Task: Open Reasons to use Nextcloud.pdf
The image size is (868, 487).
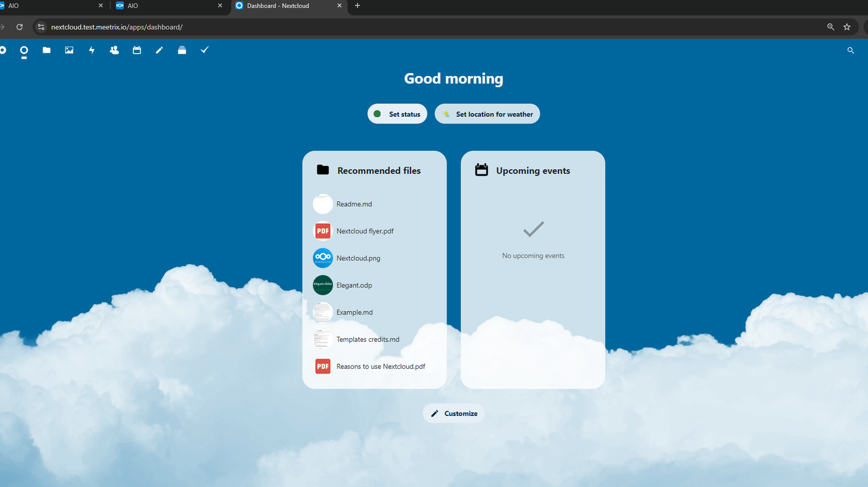Action: (x=374, y=367)
